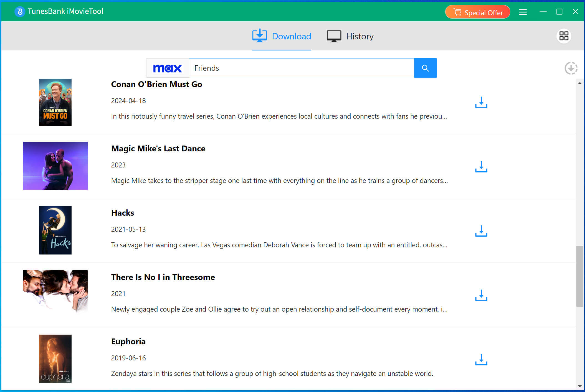Open the hamburger menu in title bar

[523, 12]
